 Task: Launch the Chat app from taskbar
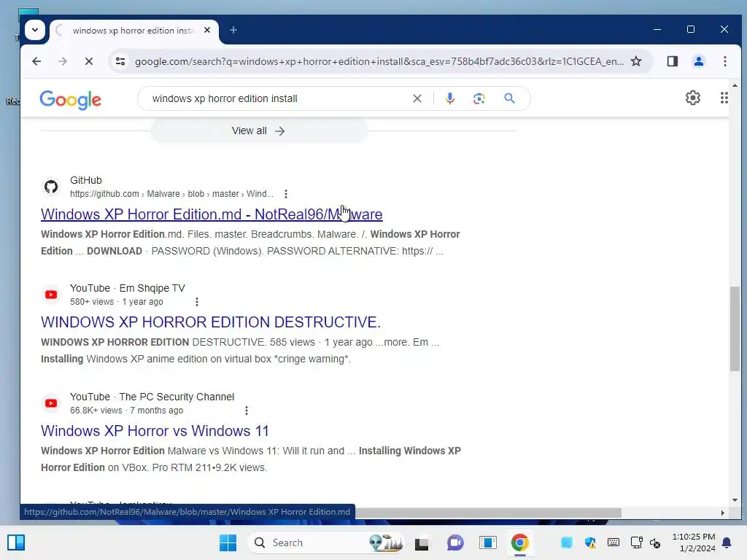tap(455, 542)
